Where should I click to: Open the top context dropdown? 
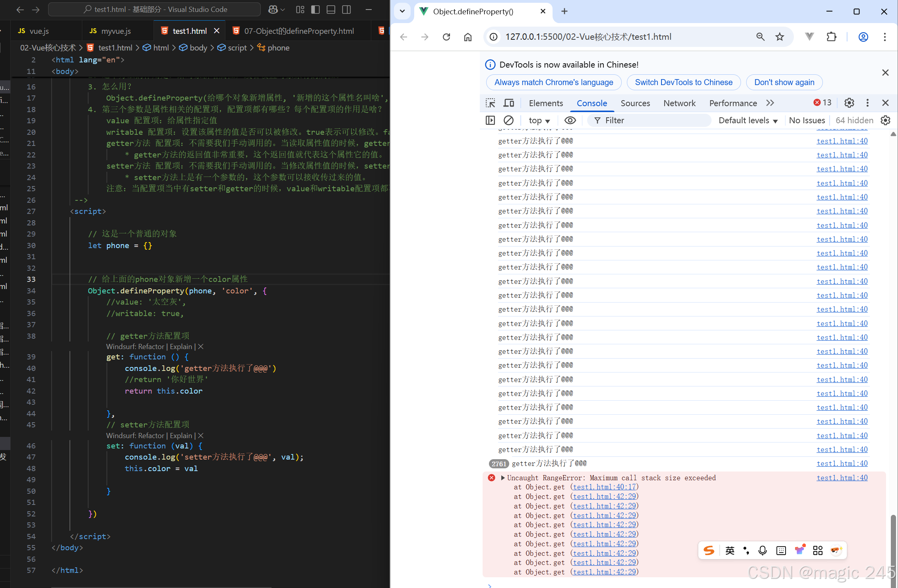click(539, 120)
